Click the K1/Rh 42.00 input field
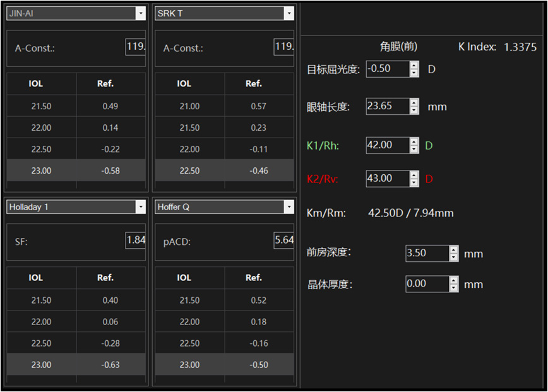 pyautogui.click(x=387, y=145)
